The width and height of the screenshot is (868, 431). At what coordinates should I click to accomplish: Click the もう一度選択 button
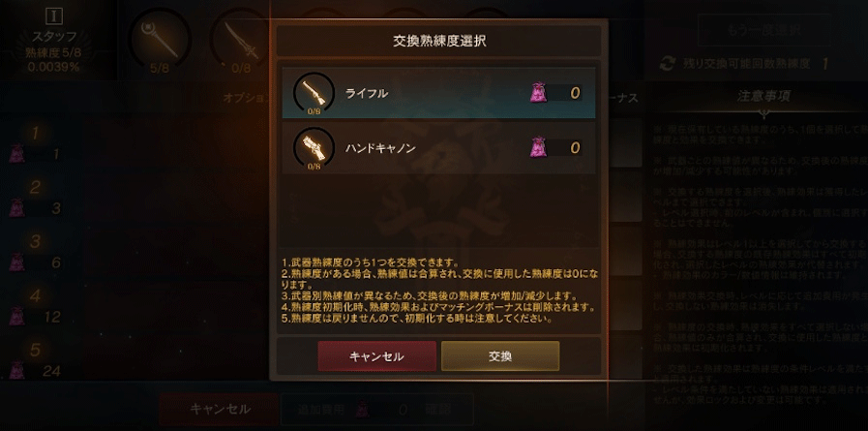point(763,30)
